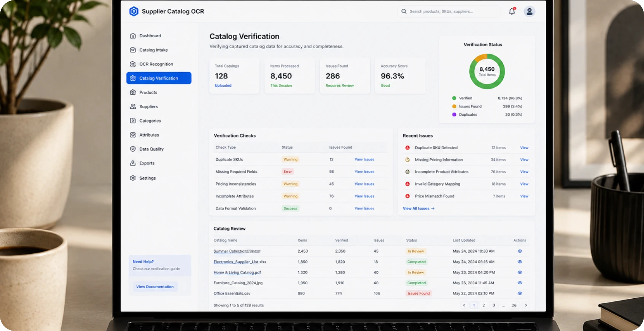Click the OCR Recognition sidebar icon
The image size is (644, 331).
tap(133, 64)
